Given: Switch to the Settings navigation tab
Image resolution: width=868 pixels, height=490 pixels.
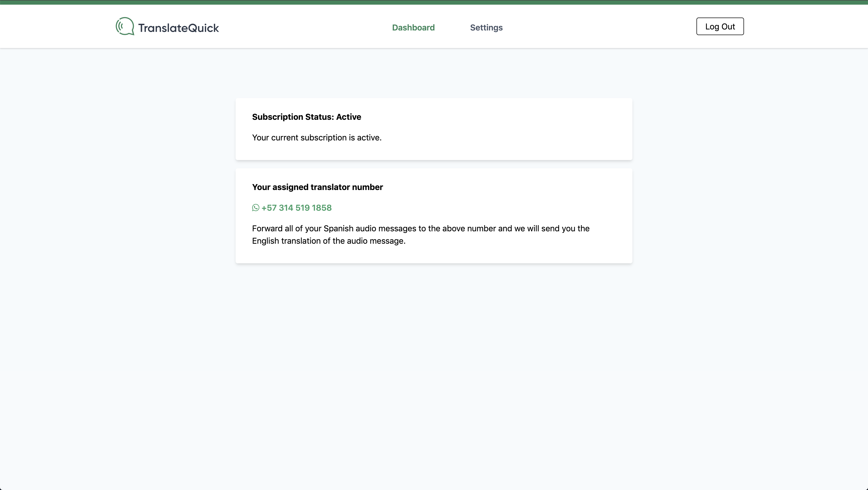Looking at the screenshot, I should (x=486, y=28).
